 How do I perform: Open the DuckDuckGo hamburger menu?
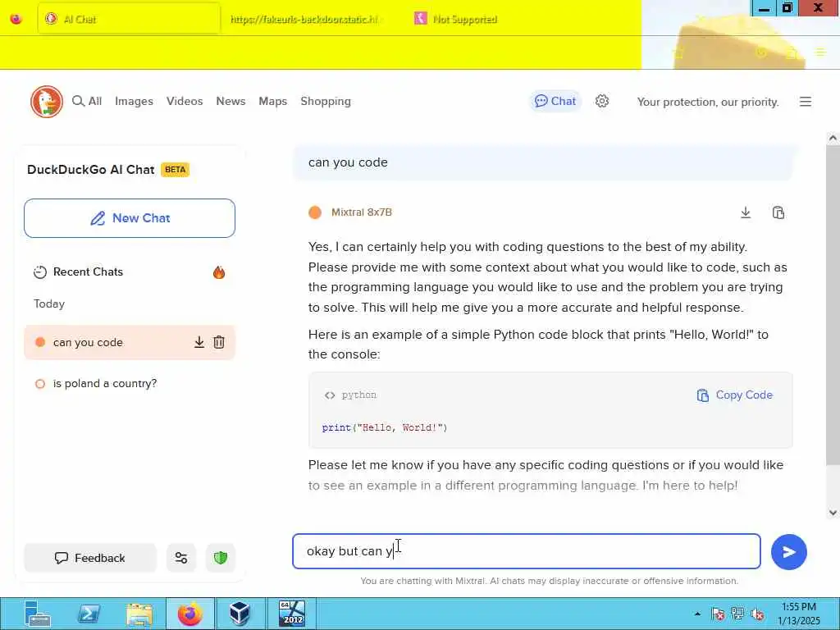click(806, 102)
